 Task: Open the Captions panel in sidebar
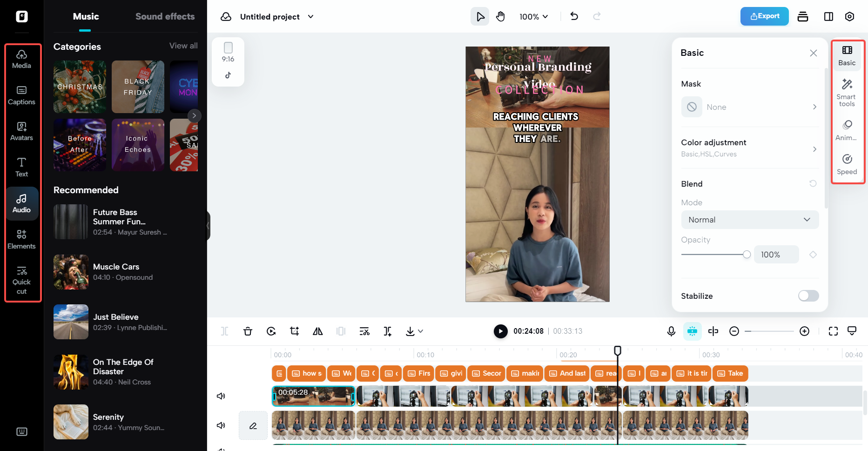21,95
